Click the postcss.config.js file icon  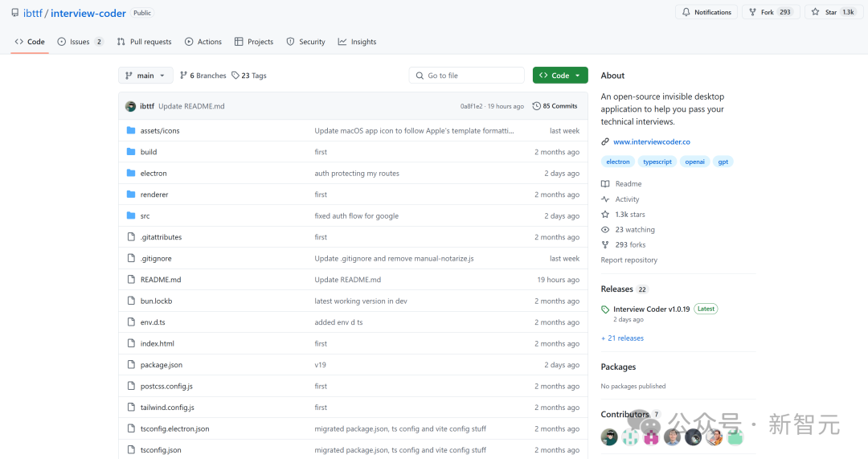[131, 386]
